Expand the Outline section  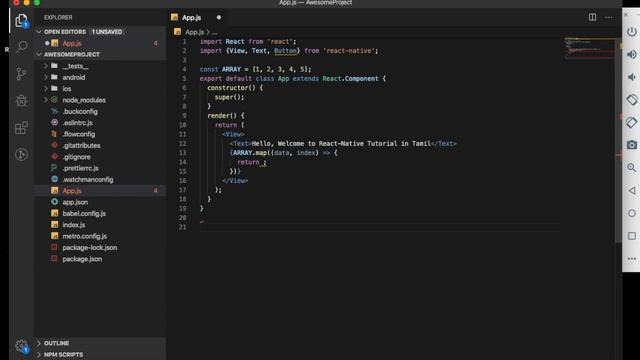39,343
